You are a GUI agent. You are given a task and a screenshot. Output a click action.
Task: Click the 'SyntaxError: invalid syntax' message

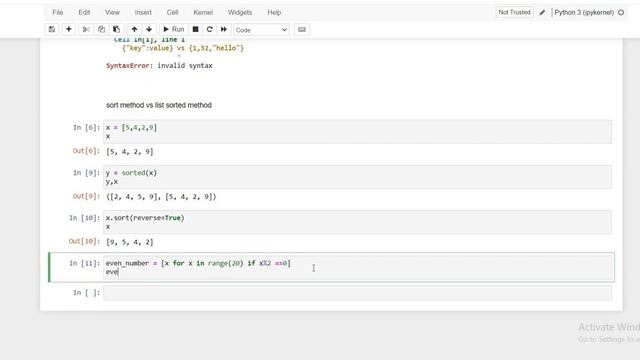(159, 65)
